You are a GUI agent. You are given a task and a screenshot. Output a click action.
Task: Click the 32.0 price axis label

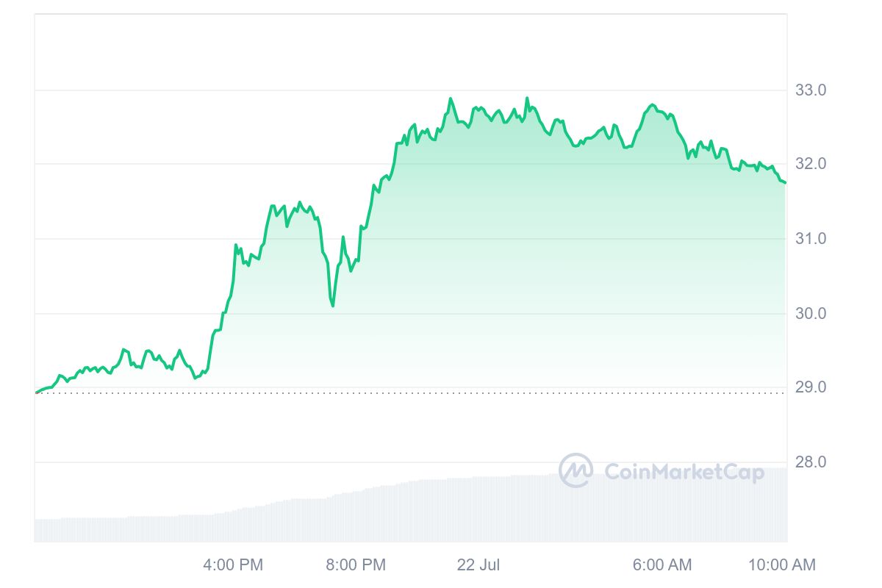coord(811,164)
